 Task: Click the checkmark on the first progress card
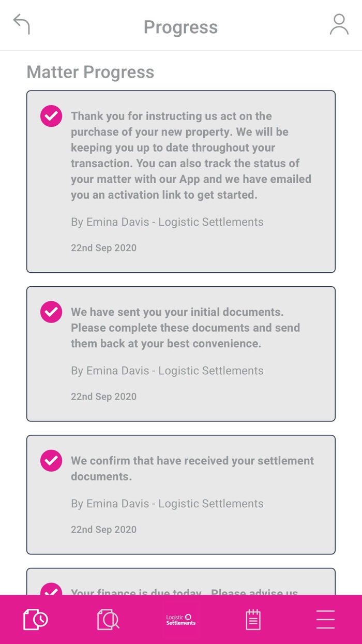pos(51,116)
